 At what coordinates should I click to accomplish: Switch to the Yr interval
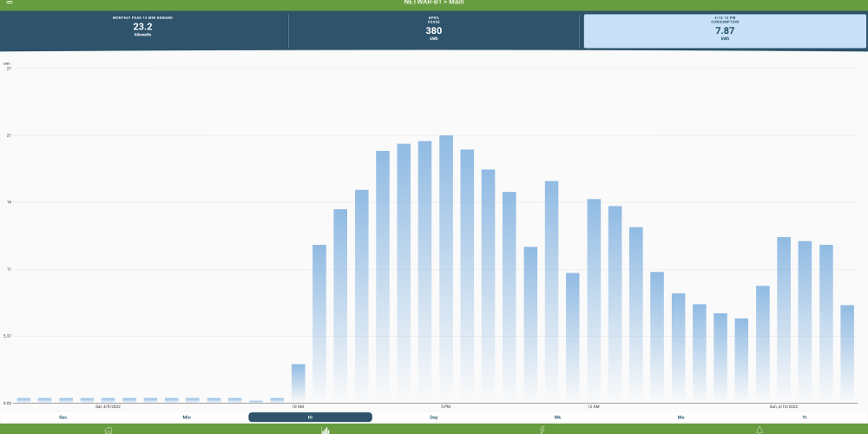[x=805, y=418]
